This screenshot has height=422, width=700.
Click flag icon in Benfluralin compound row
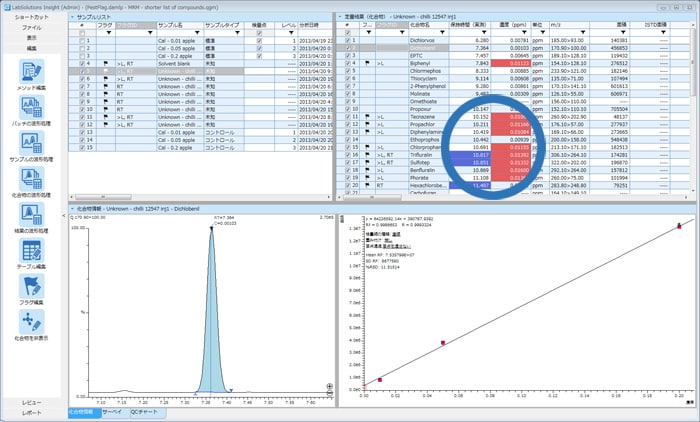(x=367, y=170)
